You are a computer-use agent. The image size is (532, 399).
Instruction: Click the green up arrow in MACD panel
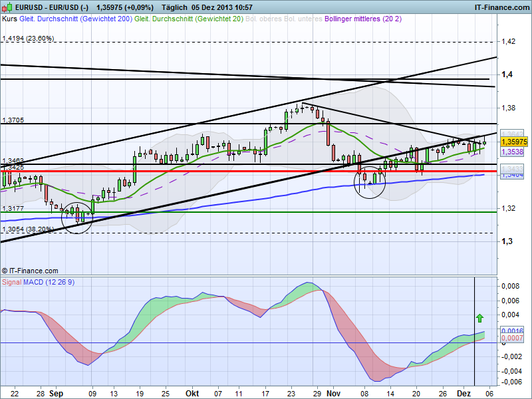click(479, 318)
